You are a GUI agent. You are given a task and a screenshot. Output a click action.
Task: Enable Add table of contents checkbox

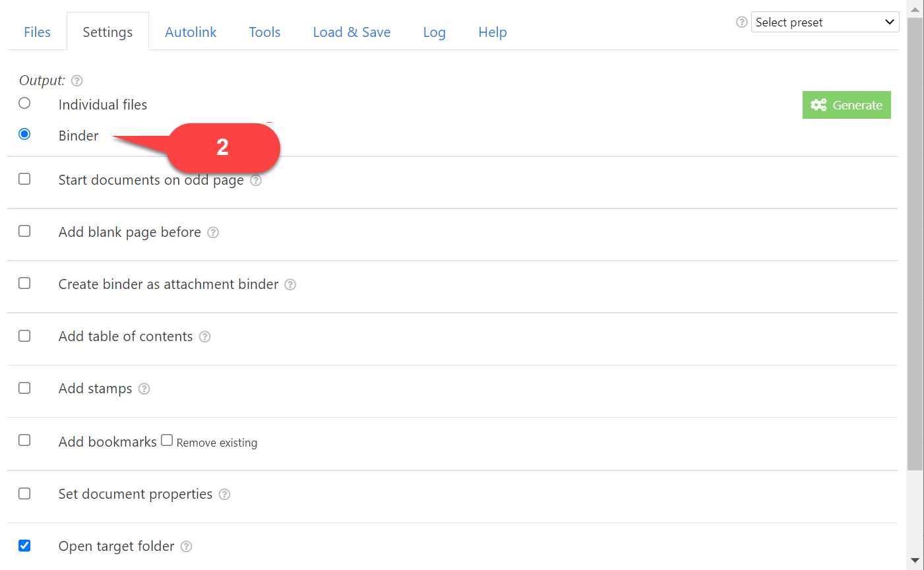[x=24, y=336]
